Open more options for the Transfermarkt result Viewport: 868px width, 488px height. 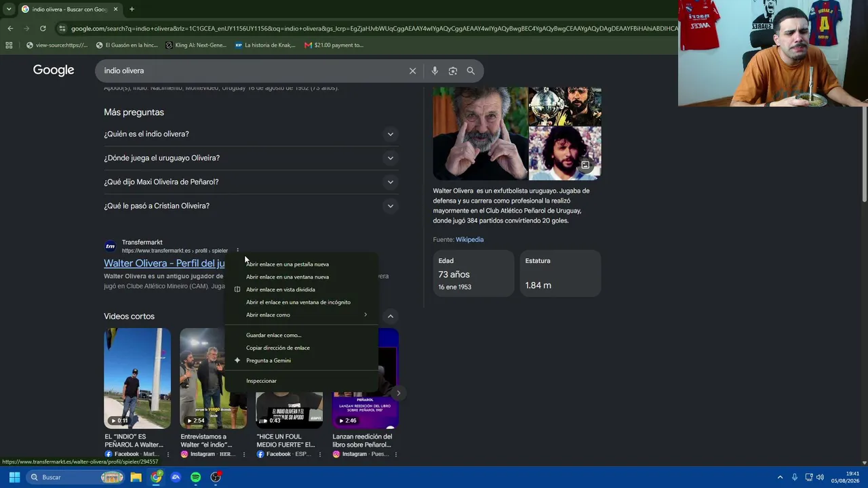(237, 251)
